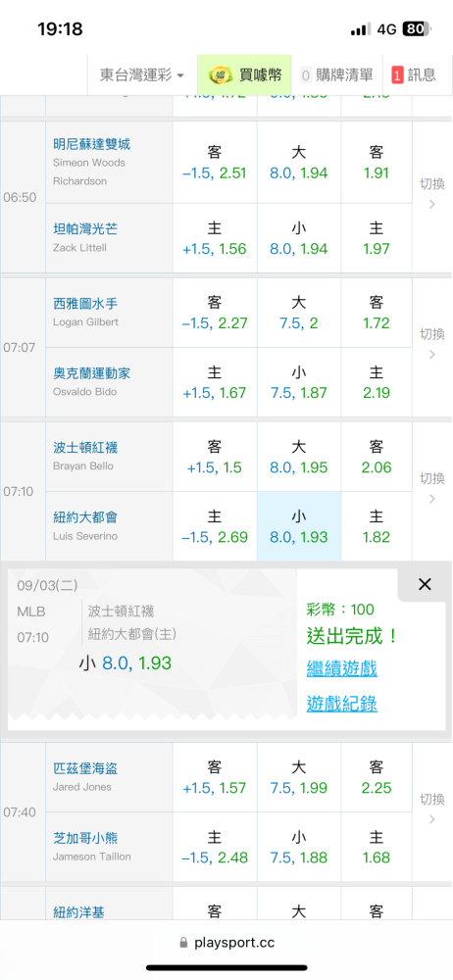Viewport: 453px width, 980px height.
Task: Click 切換 arrow for Pittsburgh Pirates game
Action: pyautogui.click(x=431, y=808)
